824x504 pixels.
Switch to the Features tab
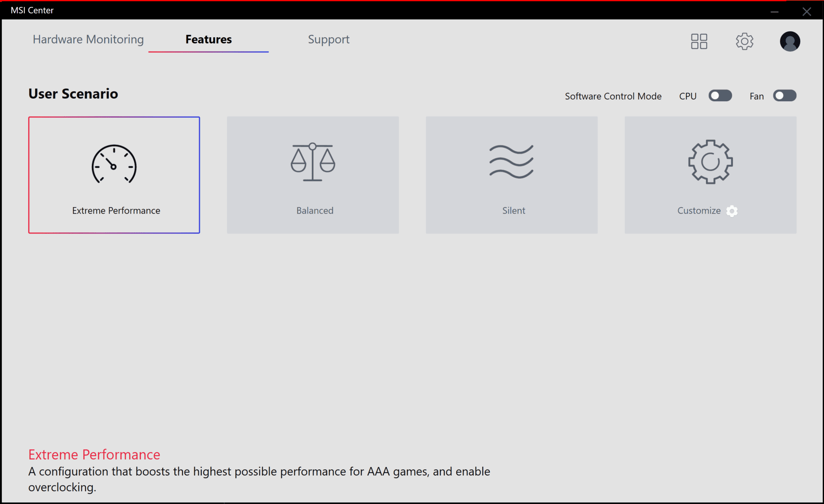point(209,39)
